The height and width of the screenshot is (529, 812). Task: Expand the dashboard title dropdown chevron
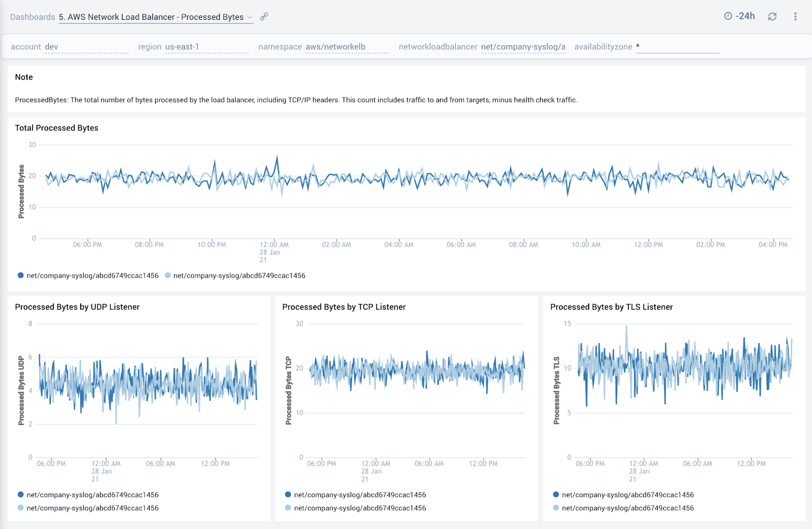pos(251,17)
